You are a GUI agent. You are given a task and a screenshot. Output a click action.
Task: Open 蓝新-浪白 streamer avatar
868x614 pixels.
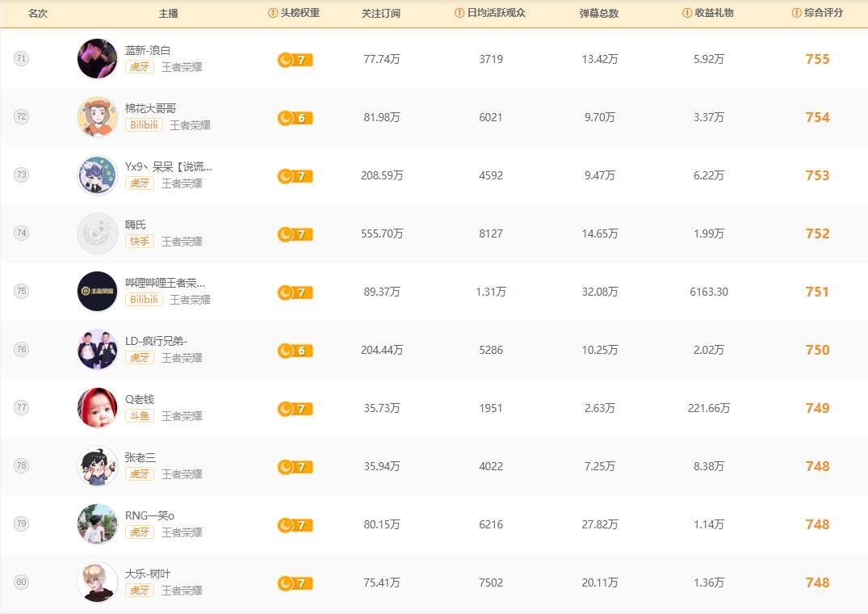[x=98, y=59]
